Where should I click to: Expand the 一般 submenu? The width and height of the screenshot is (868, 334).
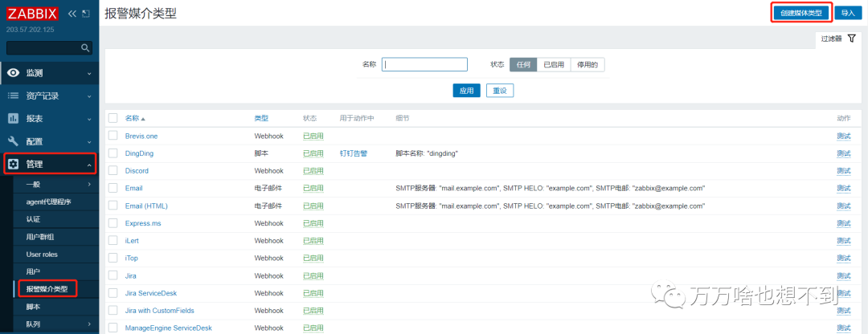[89, 184]
